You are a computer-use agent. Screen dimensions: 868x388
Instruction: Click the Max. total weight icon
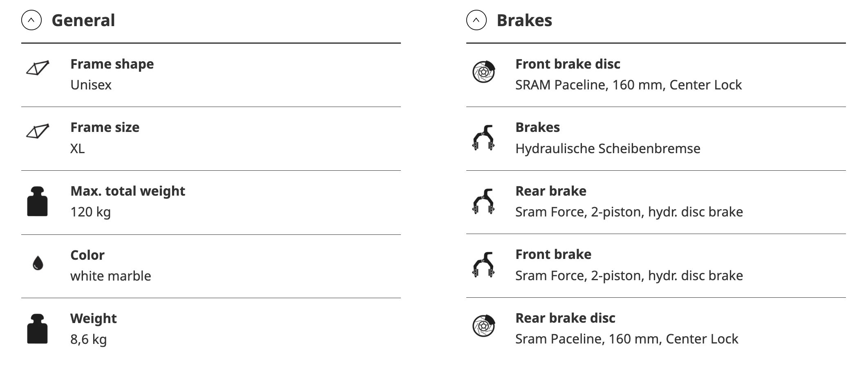pyautogui.click(x=38, y=201)
